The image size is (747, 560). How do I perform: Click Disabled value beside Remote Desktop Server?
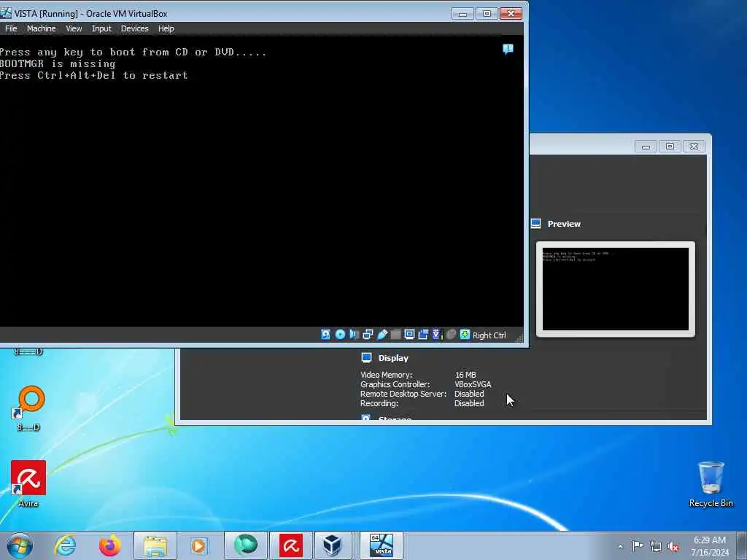point(469,394)
